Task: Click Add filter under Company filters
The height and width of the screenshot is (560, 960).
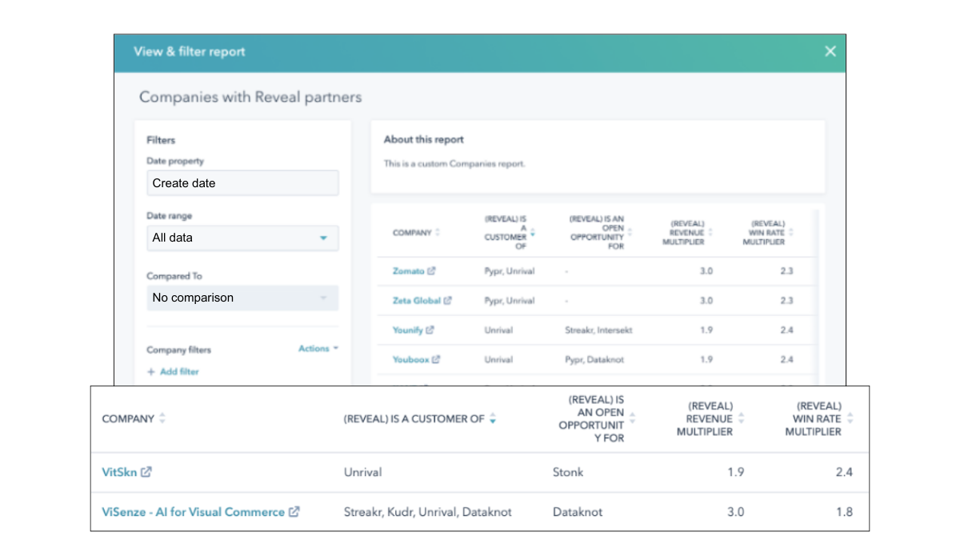Action: point(173,372)
